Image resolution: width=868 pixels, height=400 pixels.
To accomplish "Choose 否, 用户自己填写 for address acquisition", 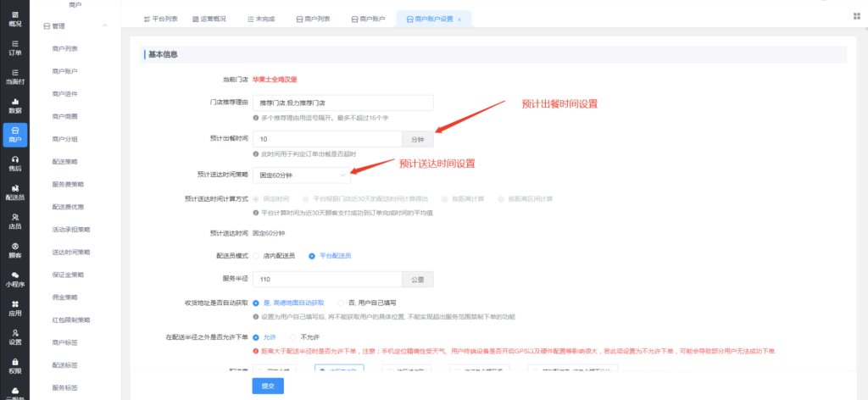I will [342, 302].
